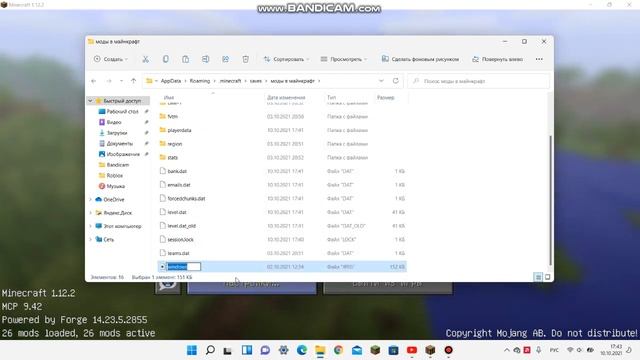Click the Paste clipboard icon in toolbar
The height and width of the screenshot is (360, 640).
click(185, 59)
